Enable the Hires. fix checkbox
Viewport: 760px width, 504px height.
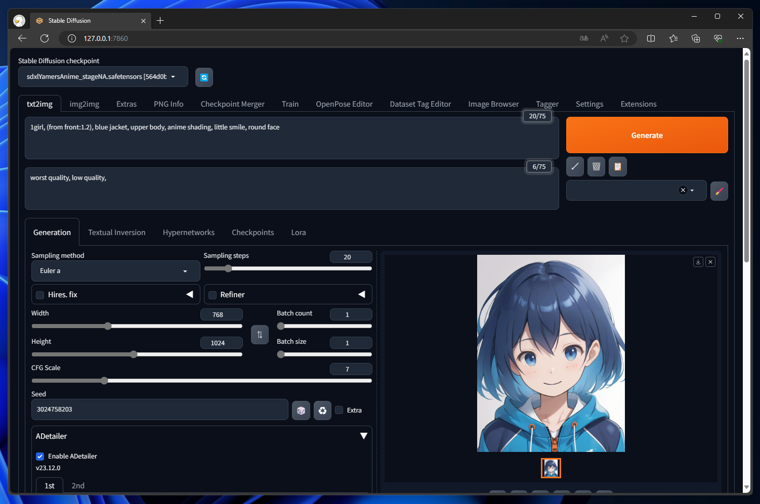[40, 295]
